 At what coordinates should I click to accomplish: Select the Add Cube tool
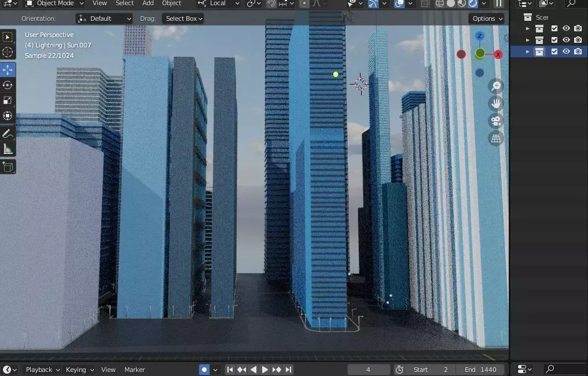8,167
